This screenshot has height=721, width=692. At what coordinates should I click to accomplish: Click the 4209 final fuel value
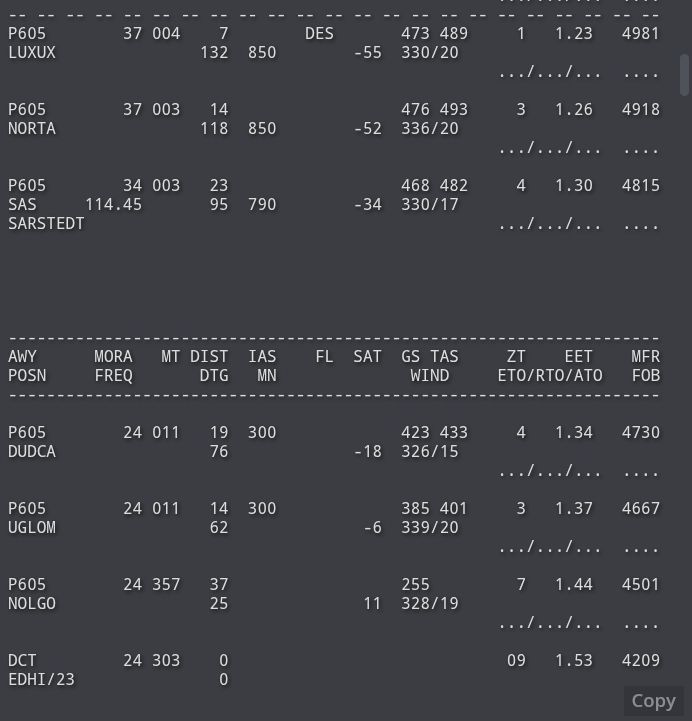point(641,660)
